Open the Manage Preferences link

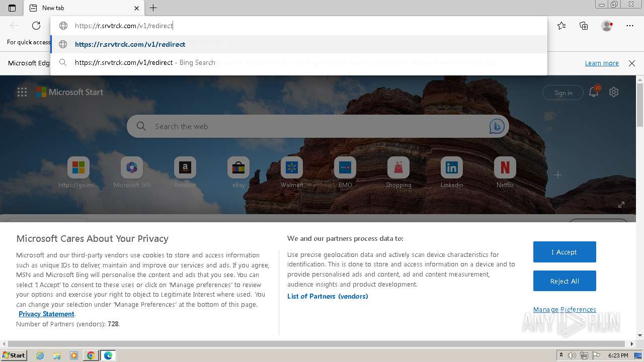[x=565, y=309]
